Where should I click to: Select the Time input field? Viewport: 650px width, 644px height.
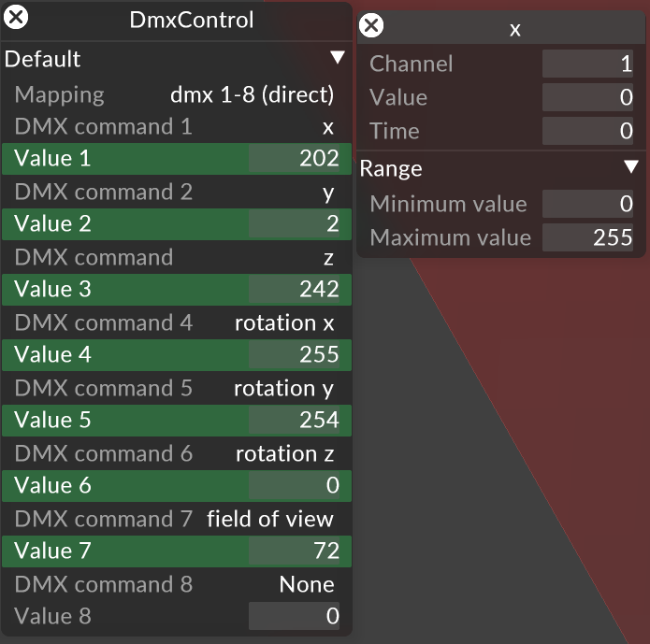click(589, 131)
